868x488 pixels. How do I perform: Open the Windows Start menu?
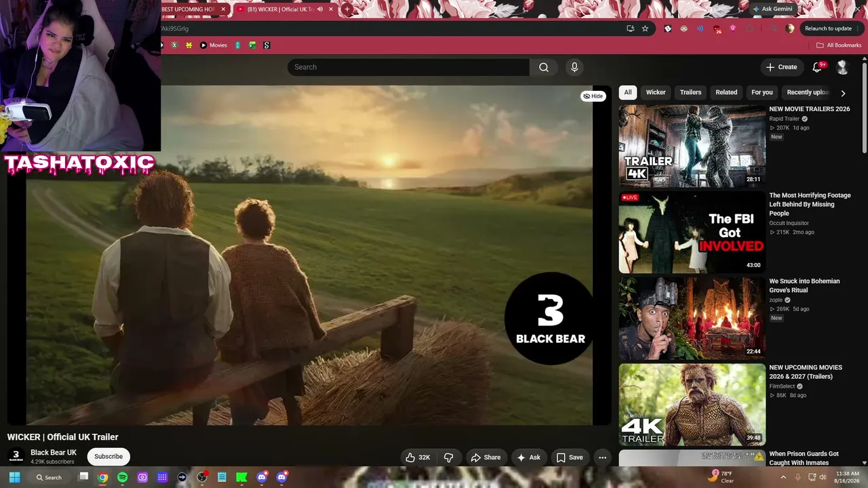pyautogui.click(x=14, y=477)
